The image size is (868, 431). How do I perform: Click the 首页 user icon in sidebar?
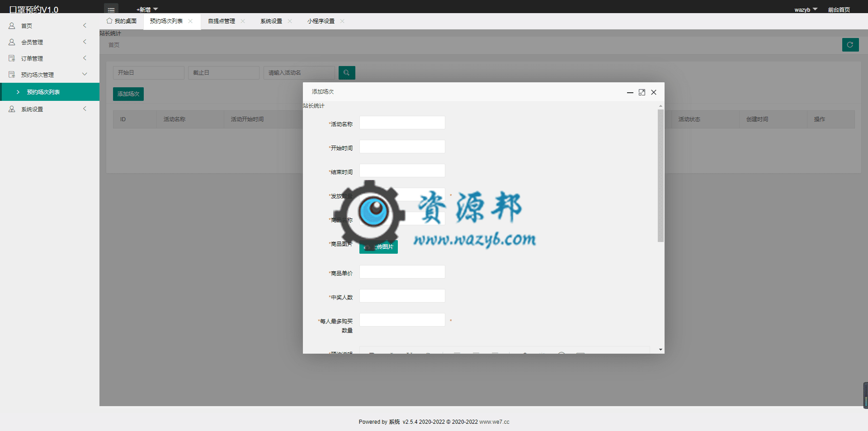click(12, 26)
